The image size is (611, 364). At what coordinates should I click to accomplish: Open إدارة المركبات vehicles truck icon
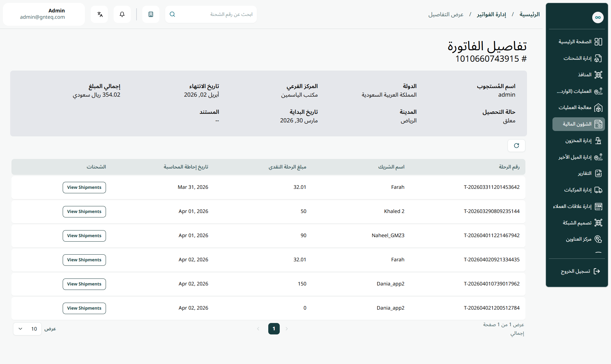point(598,190)
